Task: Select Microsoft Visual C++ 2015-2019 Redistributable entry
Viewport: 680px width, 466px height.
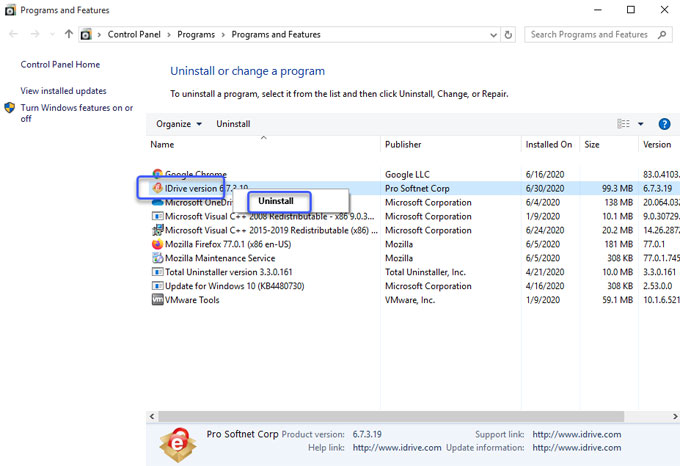Action: [271, 230]
